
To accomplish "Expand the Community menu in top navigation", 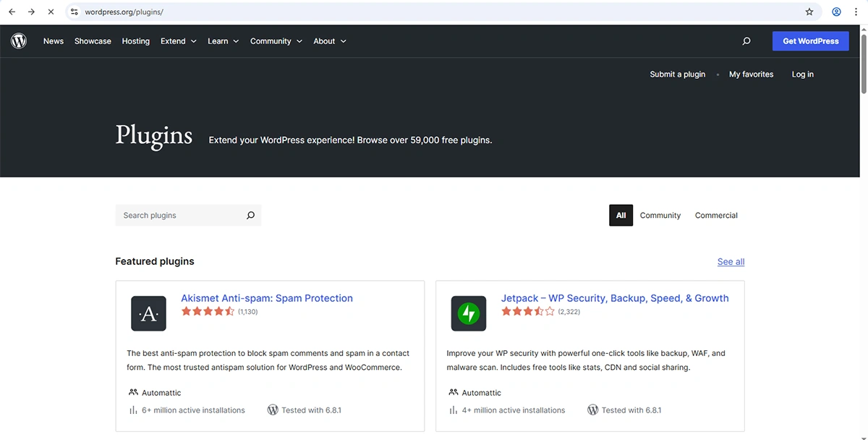I will 276,41.
